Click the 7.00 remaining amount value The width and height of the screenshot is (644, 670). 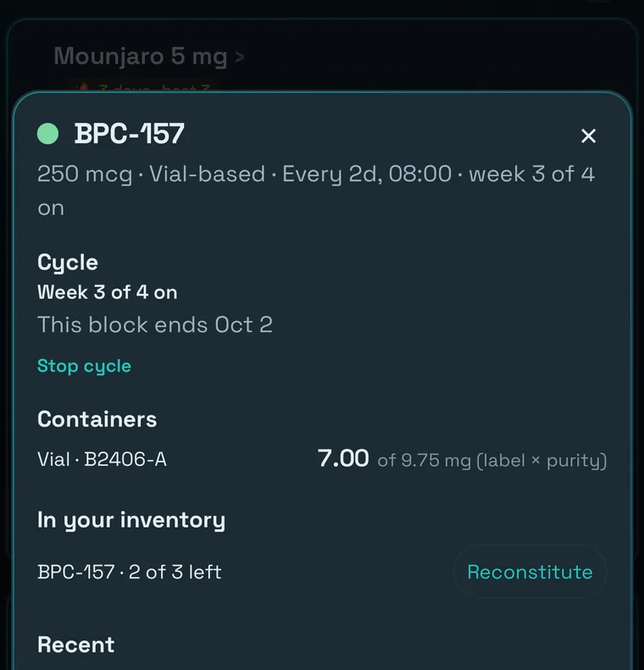pyautogui.click(x=342, y=458)
